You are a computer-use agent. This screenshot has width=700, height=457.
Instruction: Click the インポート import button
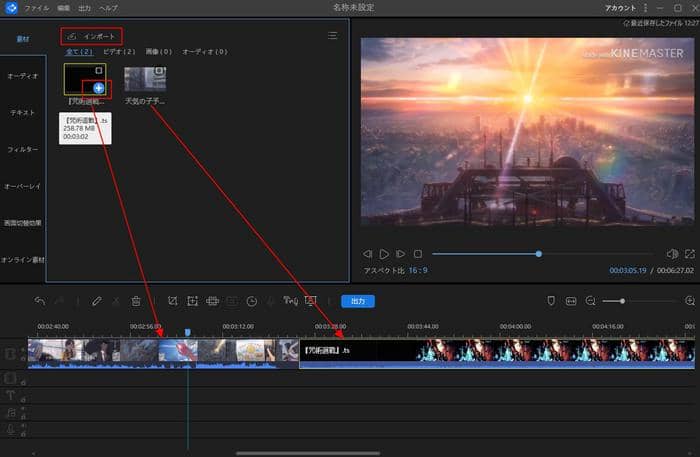pos(91,36)
